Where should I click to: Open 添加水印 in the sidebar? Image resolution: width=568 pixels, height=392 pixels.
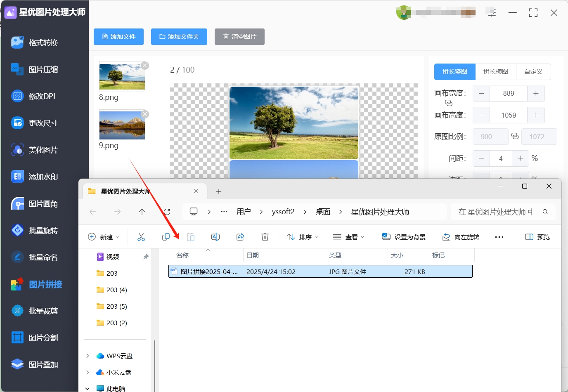[35, 177]
